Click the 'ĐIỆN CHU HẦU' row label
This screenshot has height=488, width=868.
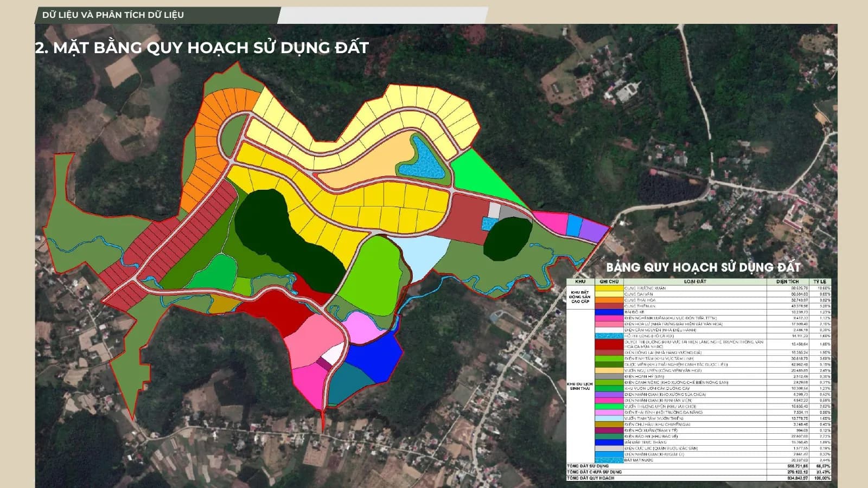(657, 425)
